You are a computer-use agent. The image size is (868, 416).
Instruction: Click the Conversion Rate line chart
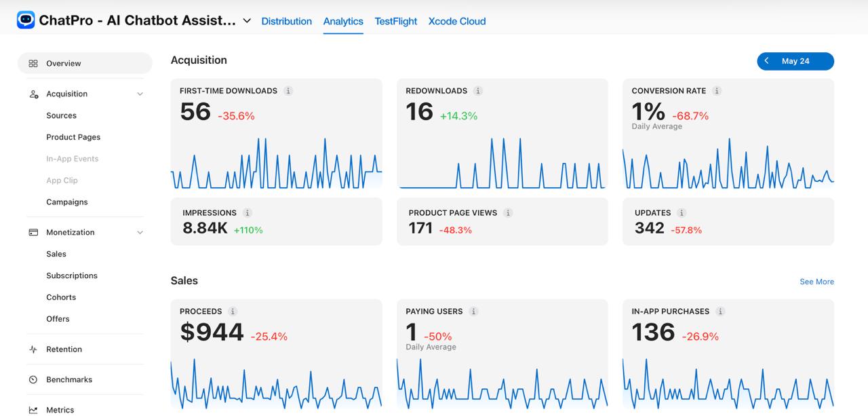(x=728, y=163)
